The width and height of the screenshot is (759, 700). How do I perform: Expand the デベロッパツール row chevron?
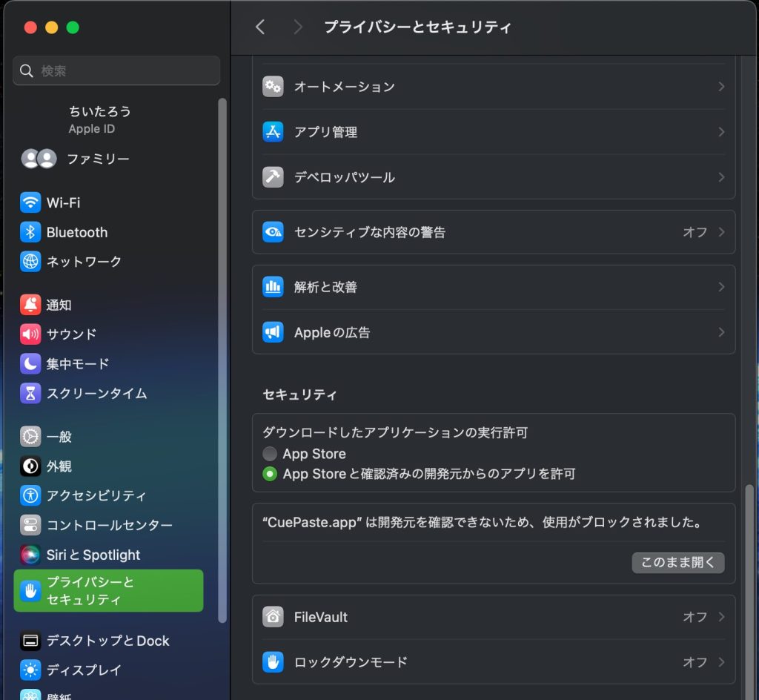(721, 177)
